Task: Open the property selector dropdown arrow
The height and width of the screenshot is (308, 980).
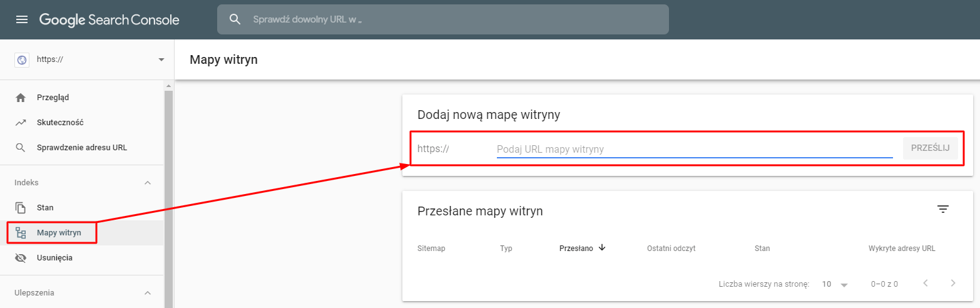Action: pyautogui.click(x=161, y=59)
